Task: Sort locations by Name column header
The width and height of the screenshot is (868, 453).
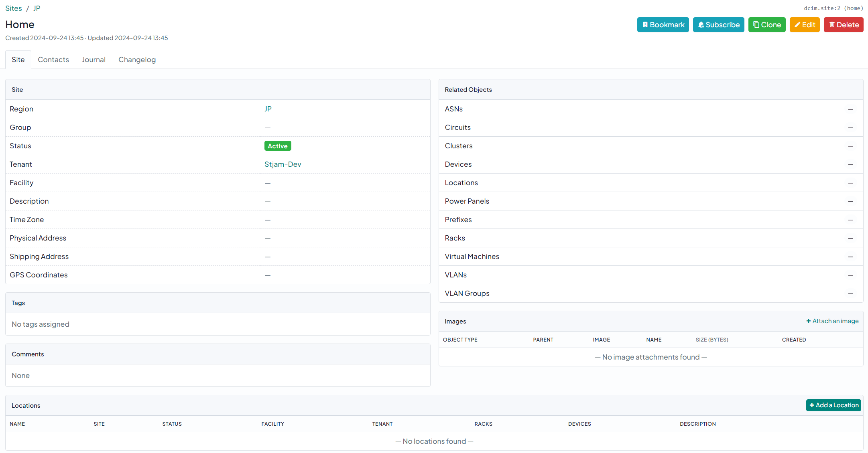Action: pyautogui.click(x=17, y=424)
